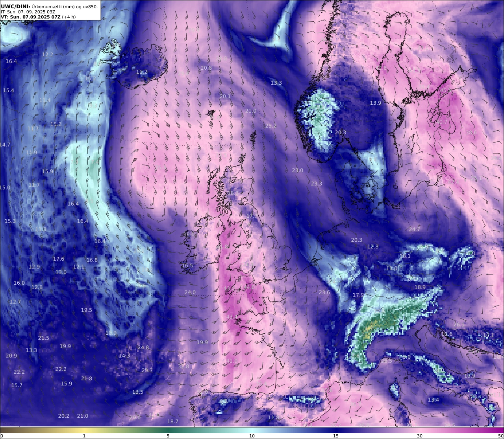Screen dimensions: 504x439
Task: Click the map value 15.4
Action: [9, 91]
